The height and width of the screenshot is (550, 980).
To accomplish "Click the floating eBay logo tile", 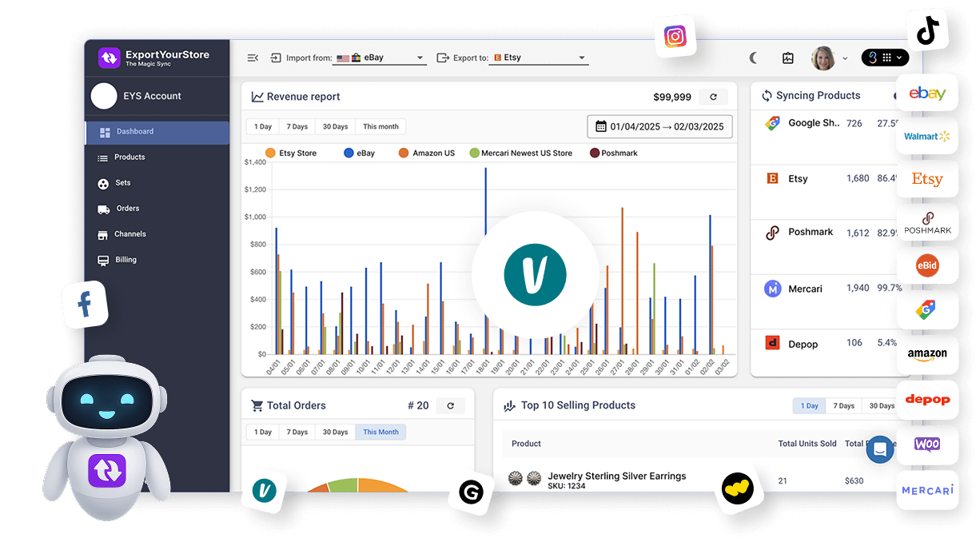I will tap(927, 94).
